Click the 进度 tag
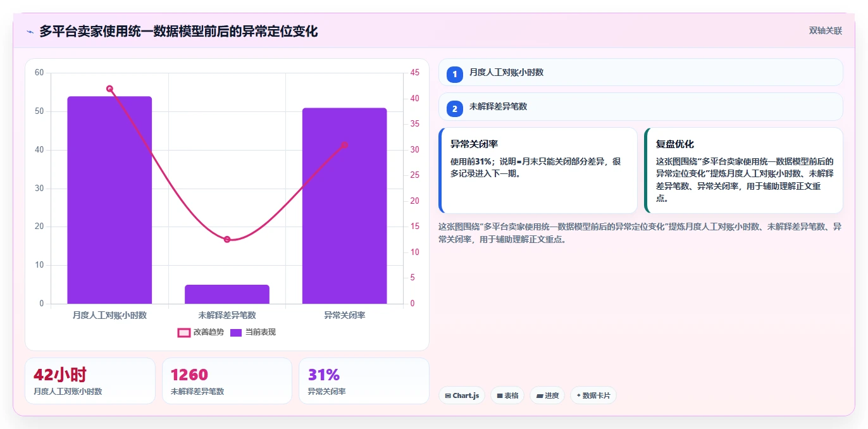The height and width of the screenshot is (429, 868). [547, 395]
